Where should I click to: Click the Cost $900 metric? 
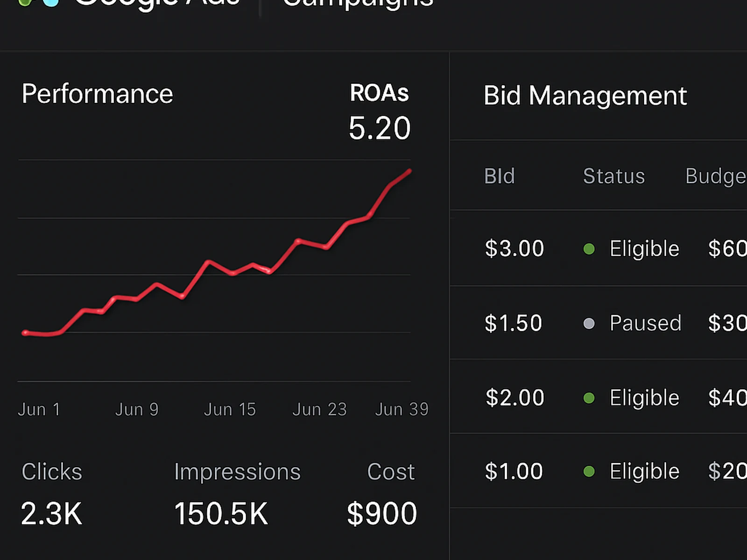[381, 513]
